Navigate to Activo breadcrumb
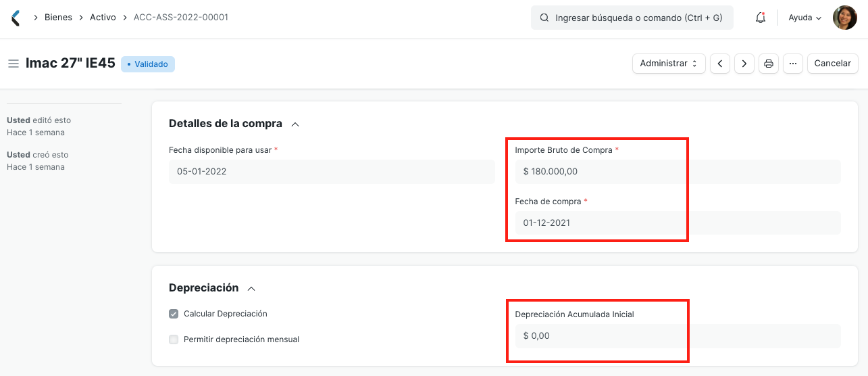 [103, 18]
